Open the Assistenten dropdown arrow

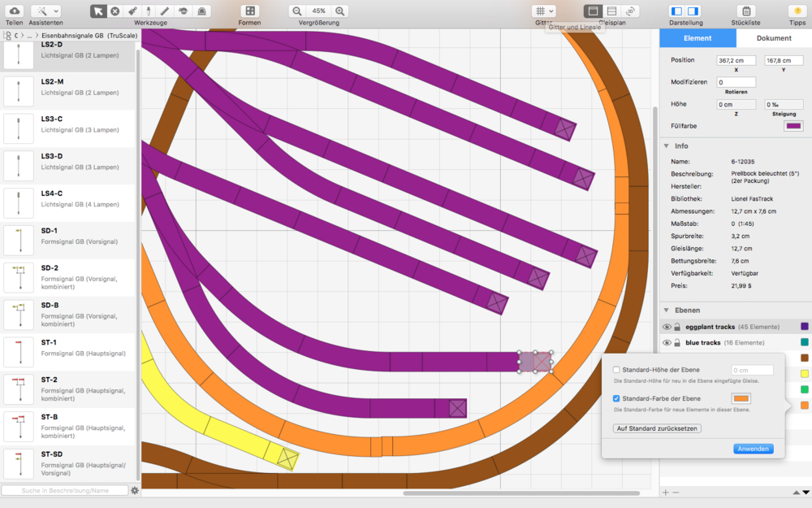[x=56, y=11]
